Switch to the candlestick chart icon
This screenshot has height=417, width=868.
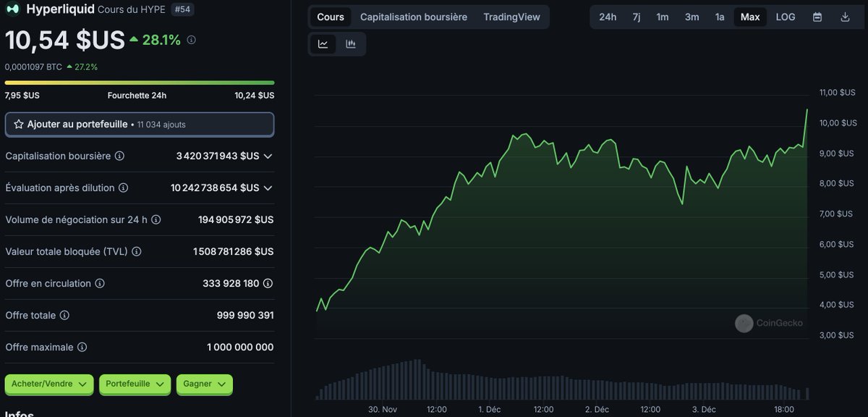351,43
